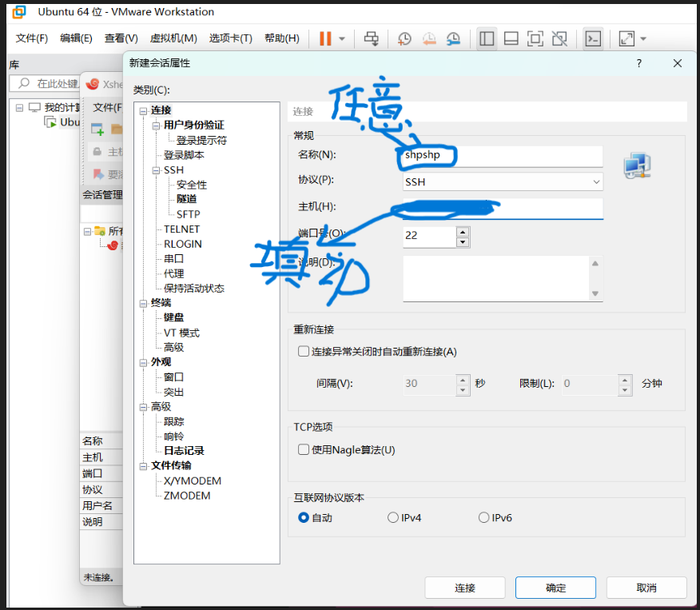Select 日志记录 in category tree
Screen dimensions: 700x610
click(x=184, y=451)
